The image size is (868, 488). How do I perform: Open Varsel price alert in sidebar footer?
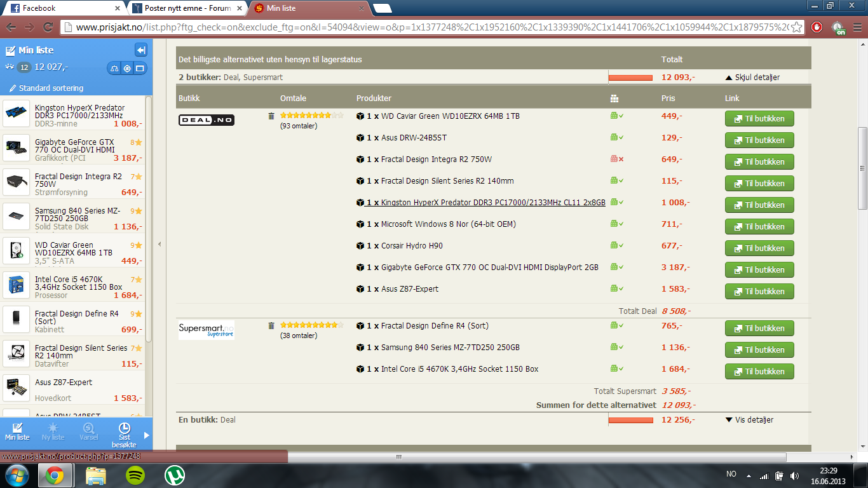point(89,431)
